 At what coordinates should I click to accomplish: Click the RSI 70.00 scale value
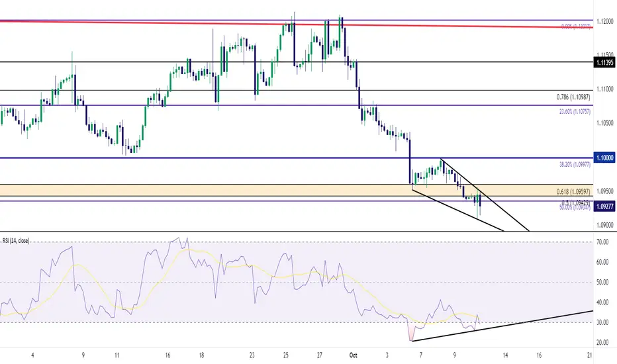click(602, 242)
